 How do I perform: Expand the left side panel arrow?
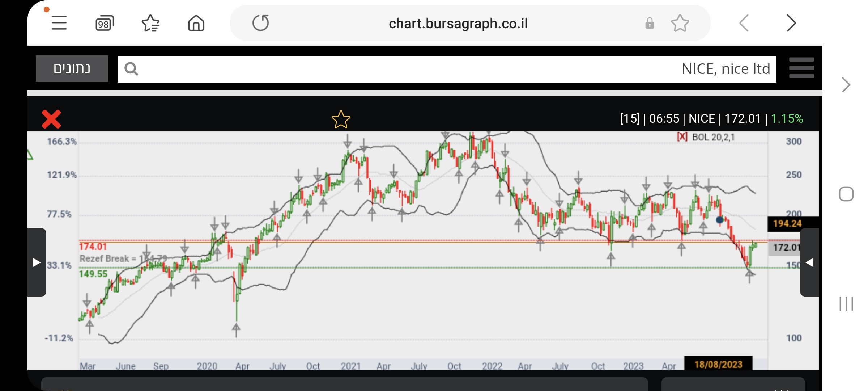(x=37, y=262)
